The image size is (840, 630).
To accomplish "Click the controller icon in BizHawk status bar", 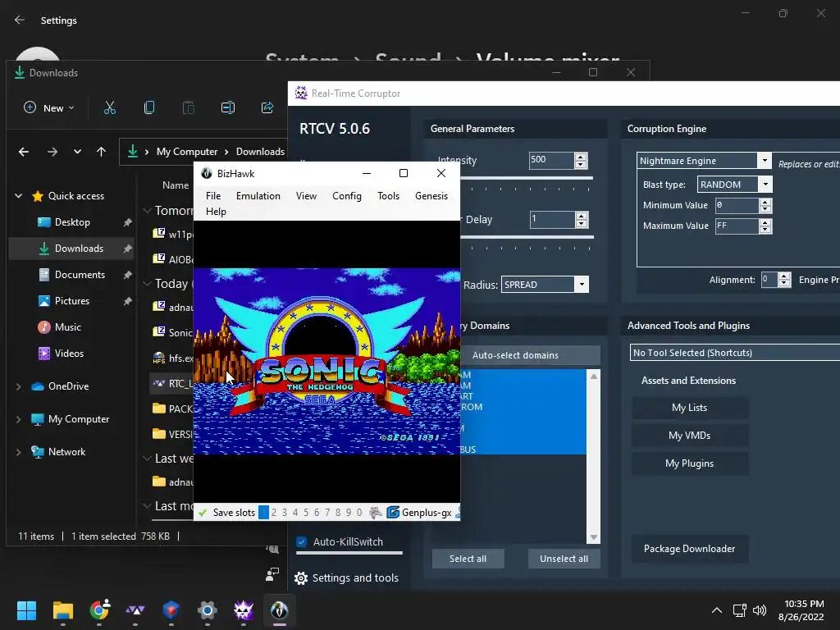I will pyautogui.click(x=376, y=513).
